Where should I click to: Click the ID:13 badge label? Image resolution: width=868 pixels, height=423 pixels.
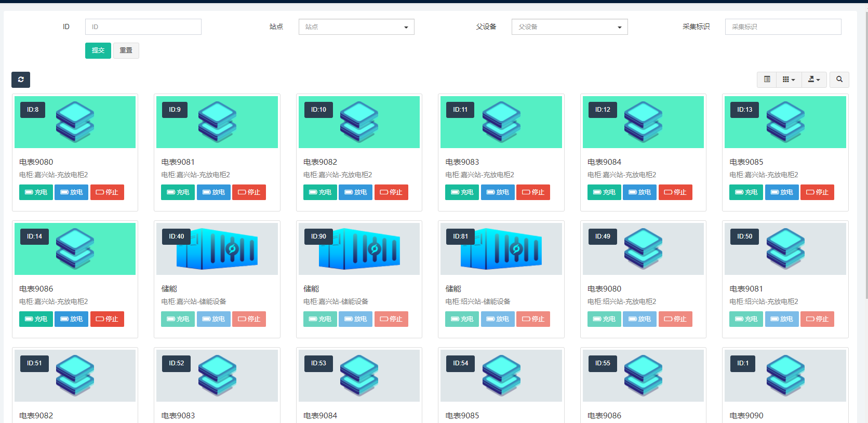(744, 110)
